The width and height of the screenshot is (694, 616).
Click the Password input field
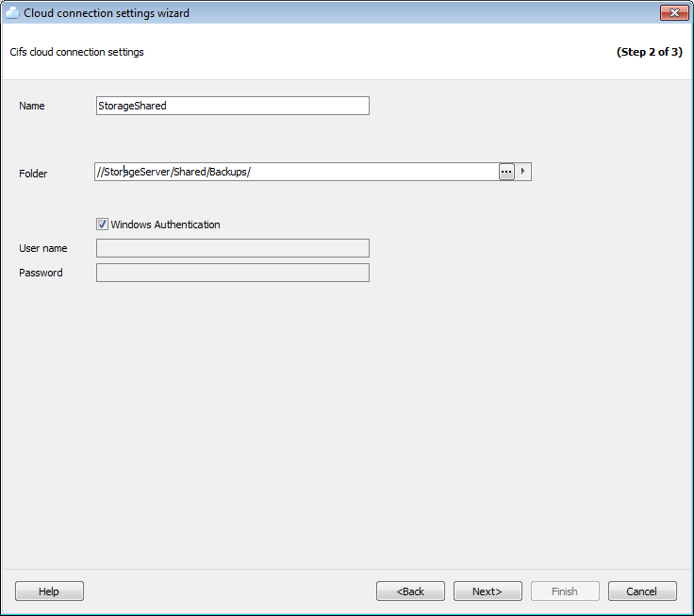point(233,273)
